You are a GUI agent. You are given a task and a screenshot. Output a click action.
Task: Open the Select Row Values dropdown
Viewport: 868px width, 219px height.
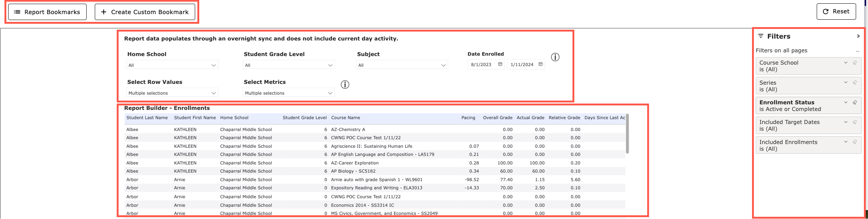(172, 93)
